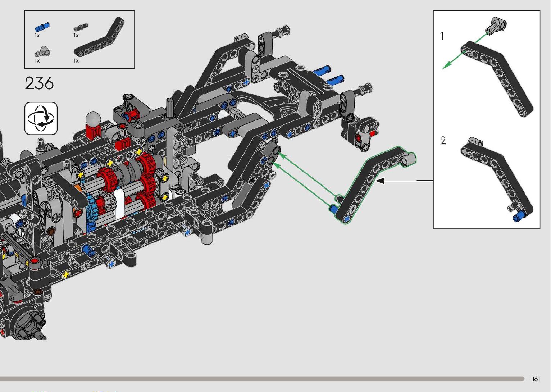Viewport: 551px width, 392px height.
Task: Click the blue pin in the parts box
Action: pyautogui.click(x=42, y=27)
